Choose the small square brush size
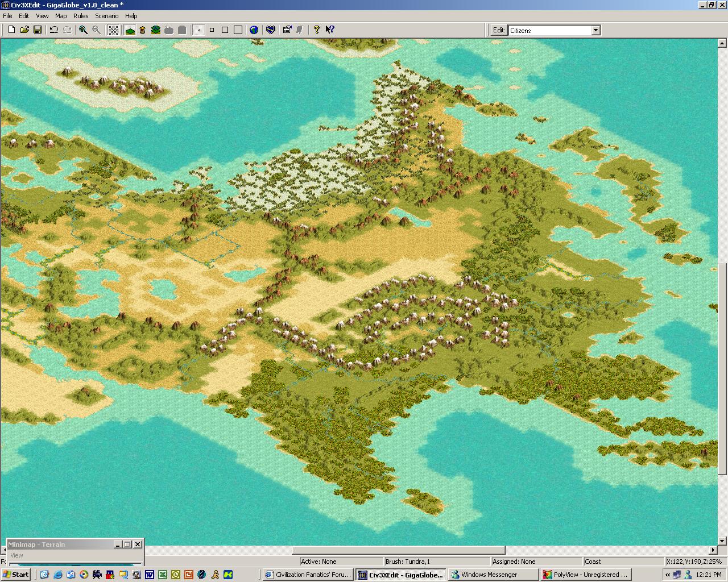The height and width of the screenshot is (582, 728). 212,30
